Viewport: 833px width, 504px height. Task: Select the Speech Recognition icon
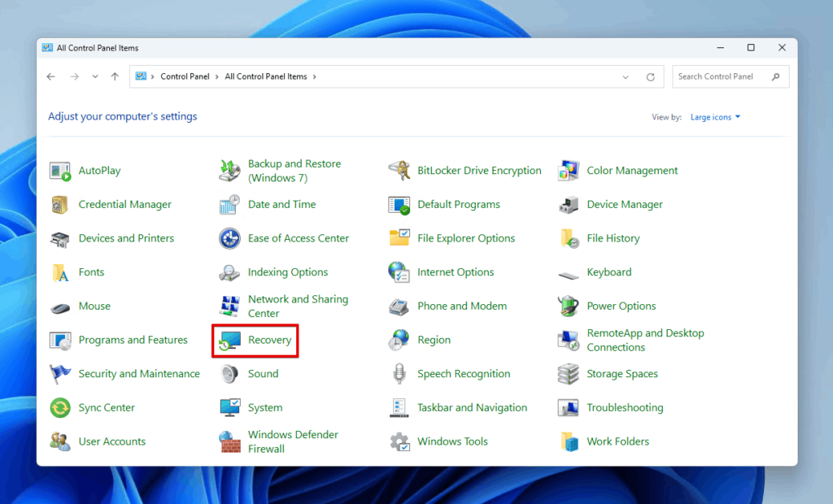[464, 373]
